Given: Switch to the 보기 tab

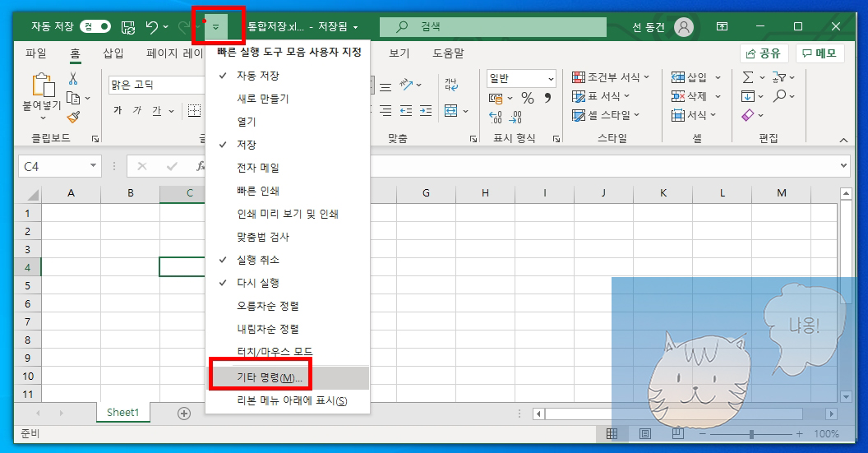Looking at the screenshot, I should click(399, 53).
